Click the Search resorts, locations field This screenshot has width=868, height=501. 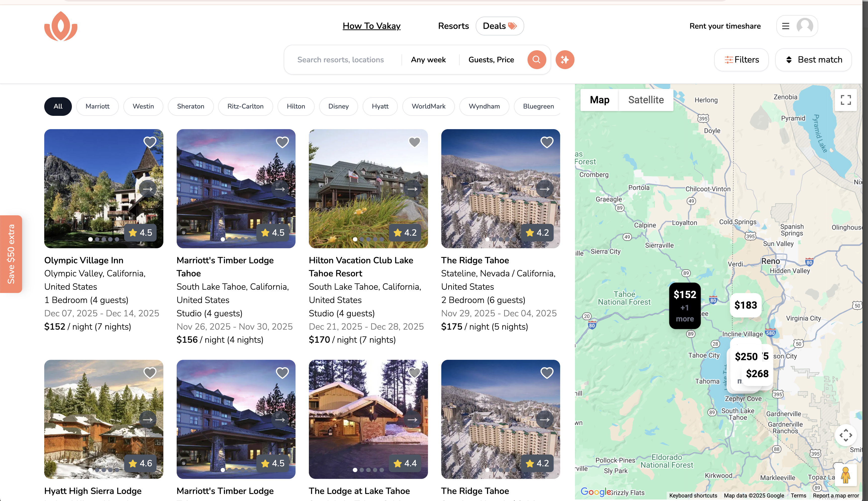(x=340, y=60)
